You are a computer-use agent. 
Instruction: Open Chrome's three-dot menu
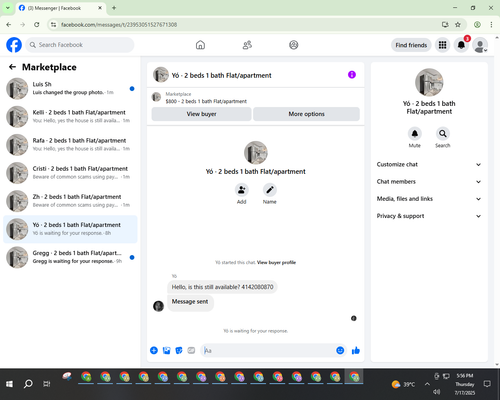491,25
